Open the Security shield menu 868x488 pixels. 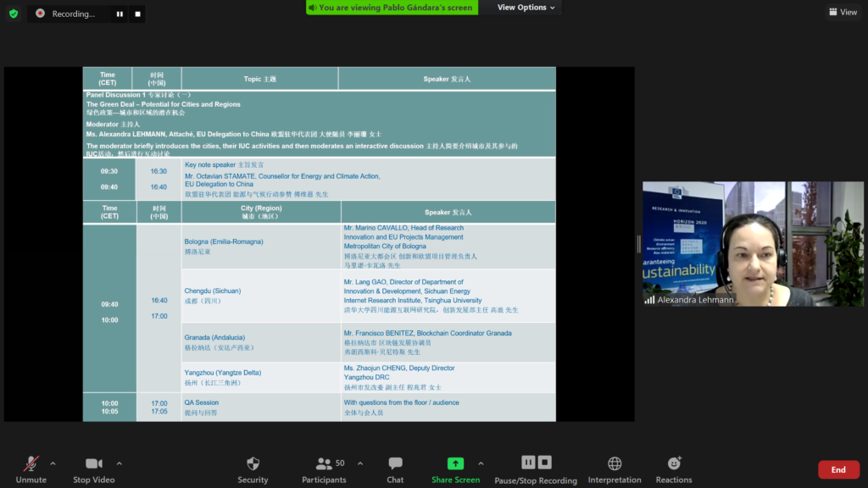pos(253,468)
